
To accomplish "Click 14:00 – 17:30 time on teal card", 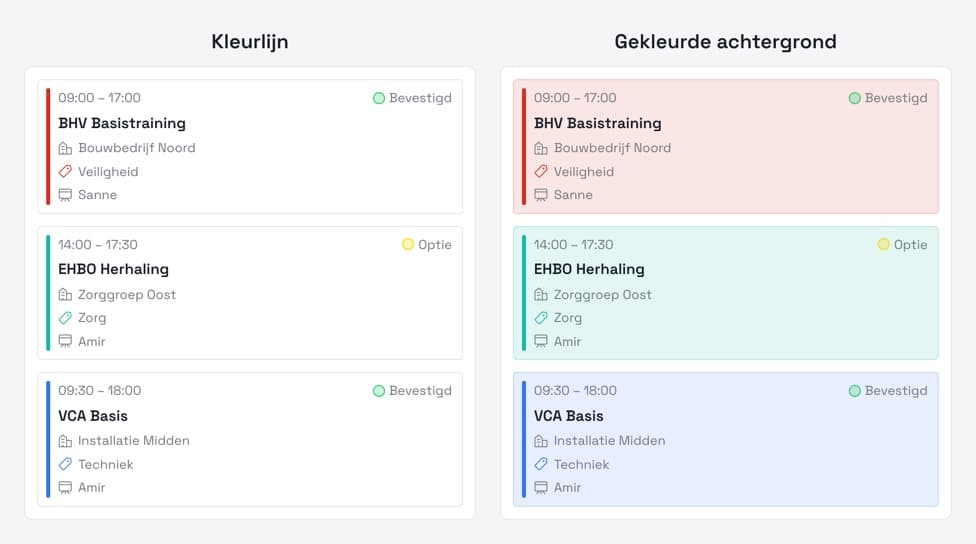I will [x=573, y=245].
